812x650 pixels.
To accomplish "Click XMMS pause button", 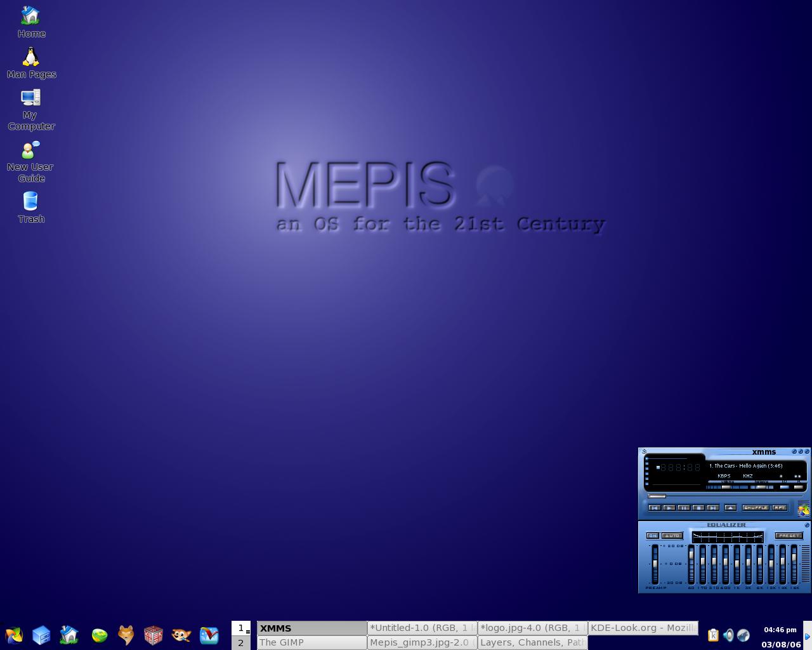I will (x=684, y=508).
